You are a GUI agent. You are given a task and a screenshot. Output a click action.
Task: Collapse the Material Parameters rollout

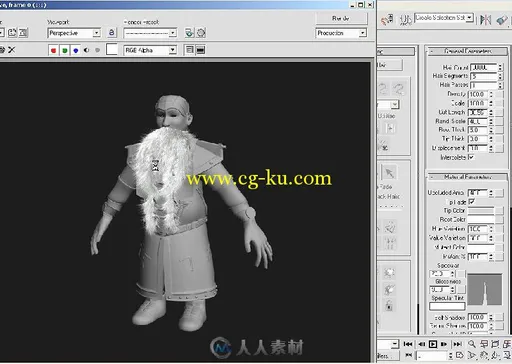click(467, 177)
